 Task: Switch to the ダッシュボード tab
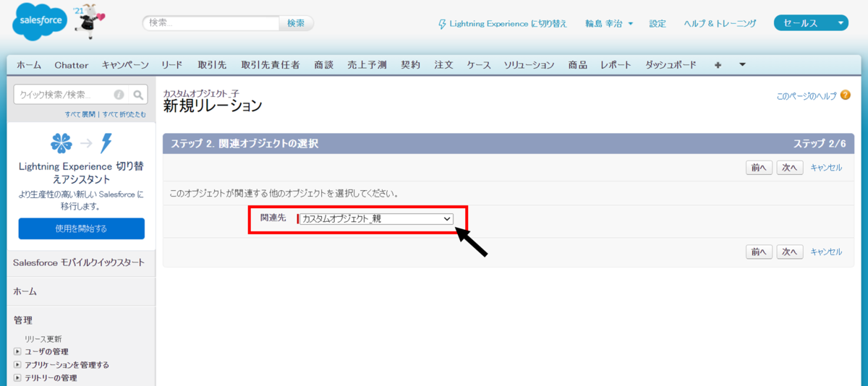(671, 65)
